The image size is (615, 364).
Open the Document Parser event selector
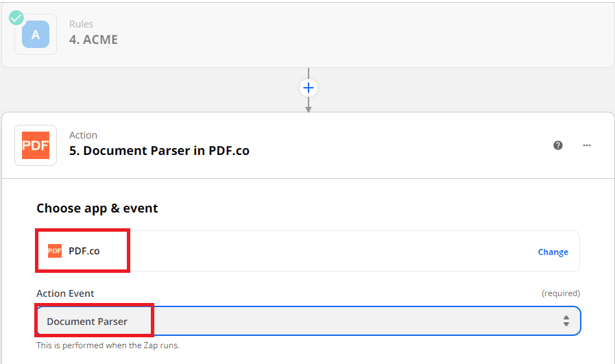point(302,321)
